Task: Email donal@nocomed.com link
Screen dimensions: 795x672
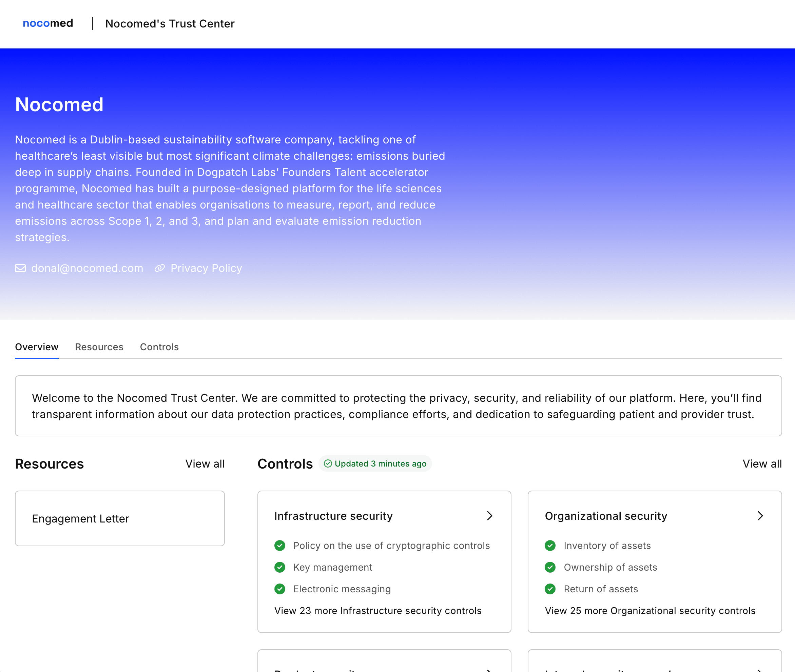Action: click(87, 268)
